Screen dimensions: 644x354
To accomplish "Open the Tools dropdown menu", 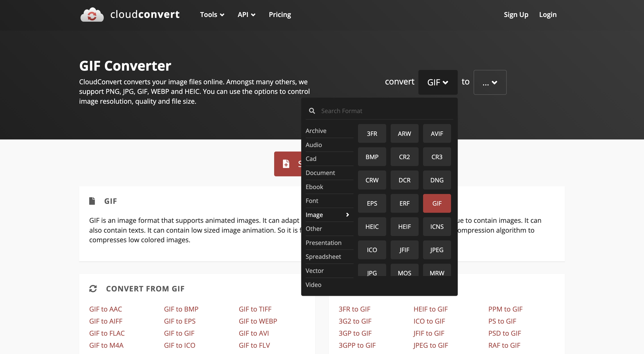I will click(x=212, y=15).
